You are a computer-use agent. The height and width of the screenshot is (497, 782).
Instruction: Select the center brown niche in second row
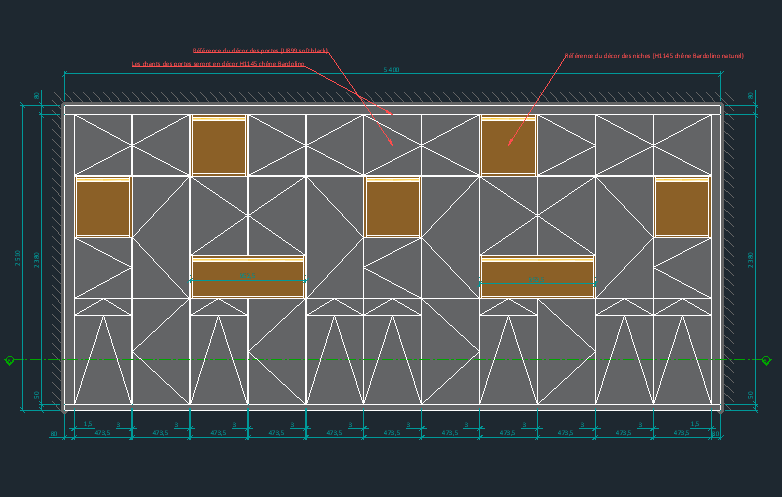[392, 207]
